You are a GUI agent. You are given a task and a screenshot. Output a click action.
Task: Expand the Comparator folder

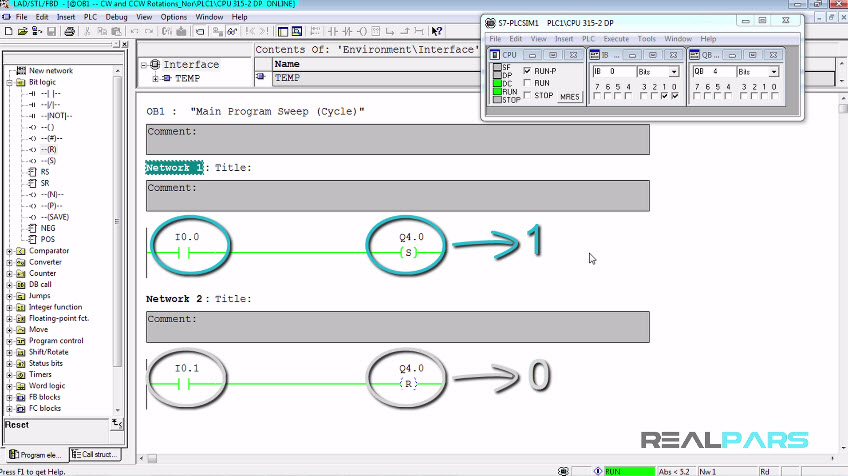point(9,251)
